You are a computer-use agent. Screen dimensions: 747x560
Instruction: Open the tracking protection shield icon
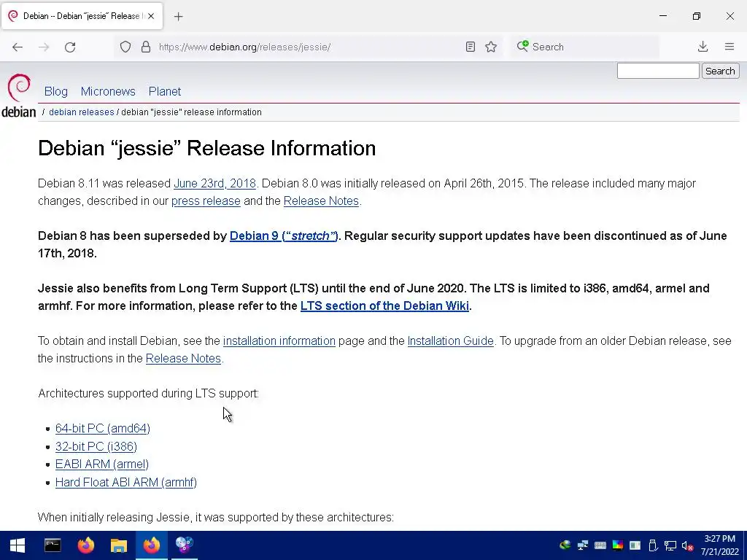pos(125,47)
